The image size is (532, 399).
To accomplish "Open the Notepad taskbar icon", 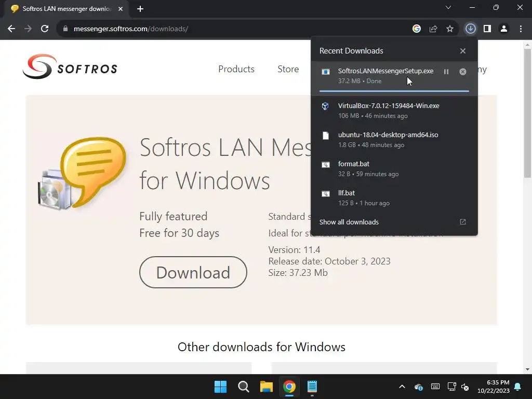I will (x=312, y=387).
